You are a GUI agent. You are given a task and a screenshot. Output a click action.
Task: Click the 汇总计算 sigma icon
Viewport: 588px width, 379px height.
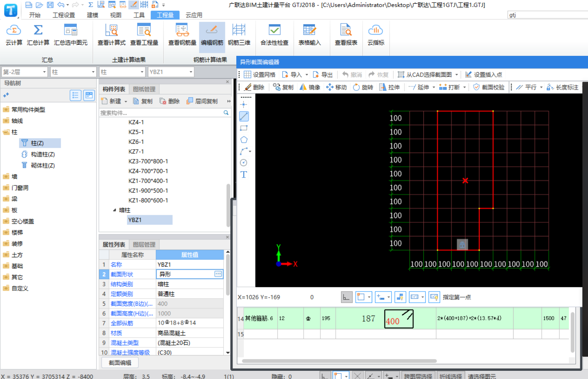[x=38, y=30]
